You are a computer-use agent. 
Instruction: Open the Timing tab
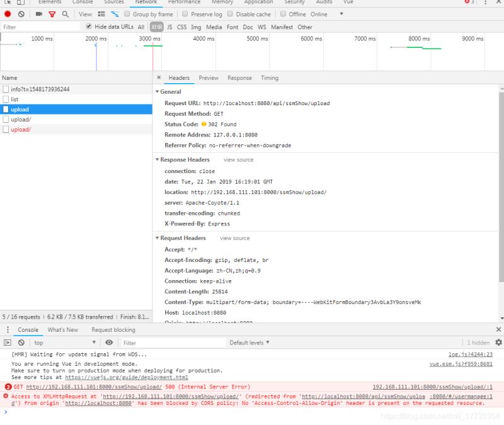(x=270, y=78)
